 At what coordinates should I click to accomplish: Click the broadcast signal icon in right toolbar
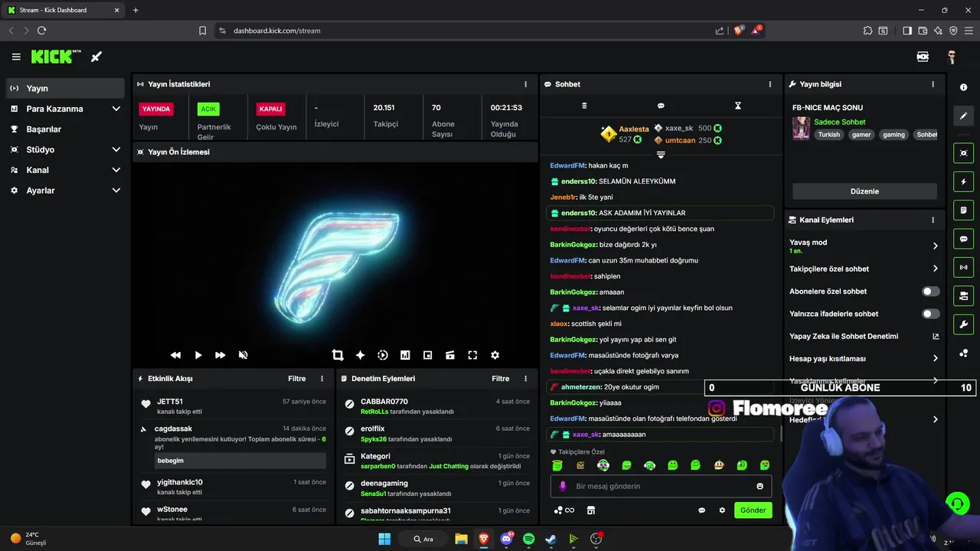pos(963,267)
